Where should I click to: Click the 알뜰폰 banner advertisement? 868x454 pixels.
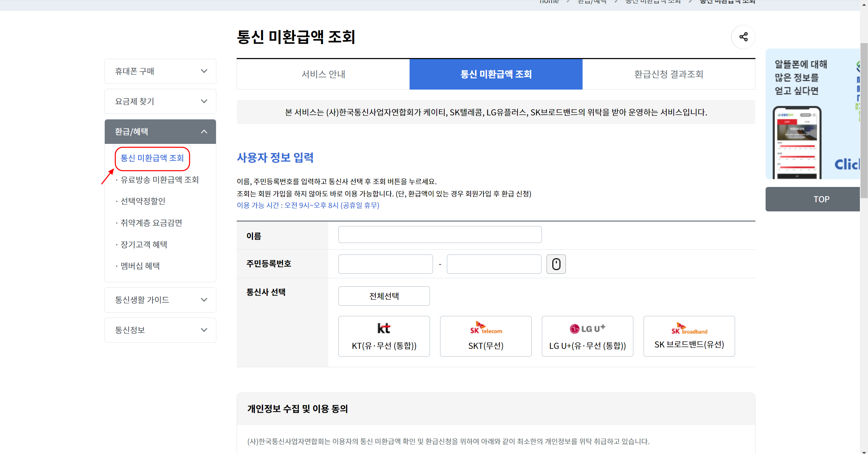coord(812,114)
